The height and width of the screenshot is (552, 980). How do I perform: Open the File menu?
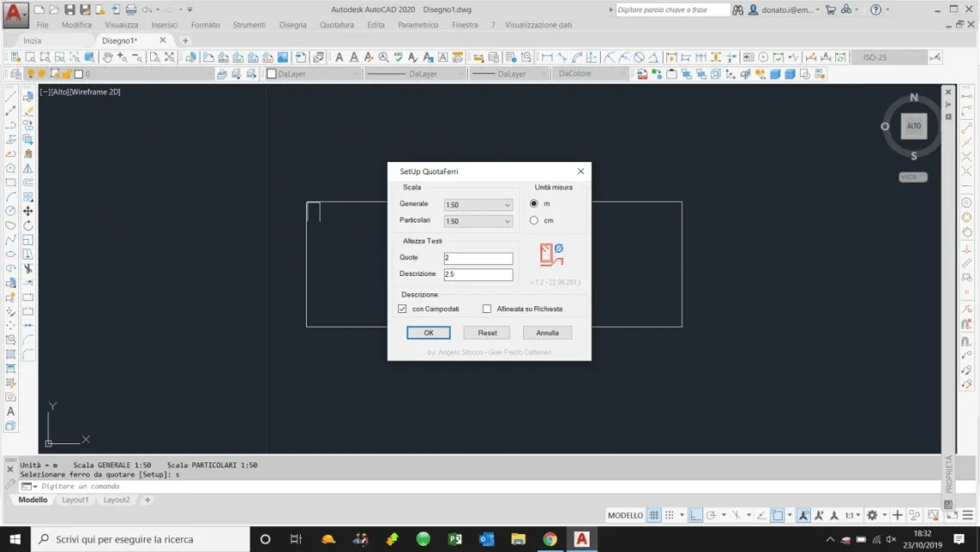point(42,25)
